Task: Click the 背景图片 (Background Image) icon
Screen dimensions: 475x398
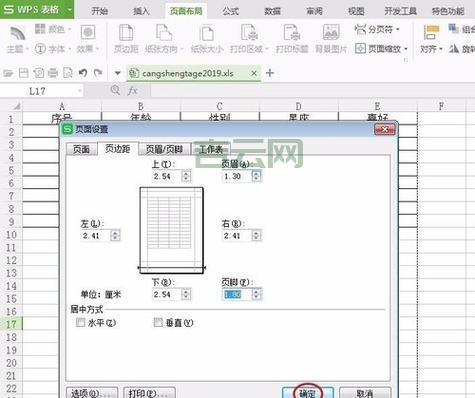Action: point(331,33)
